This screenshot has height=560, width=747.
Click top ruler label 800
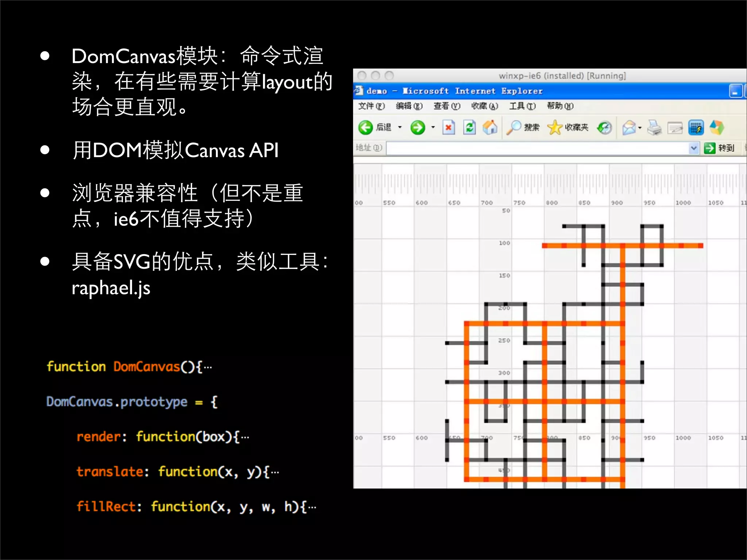[x=552, y=203]
